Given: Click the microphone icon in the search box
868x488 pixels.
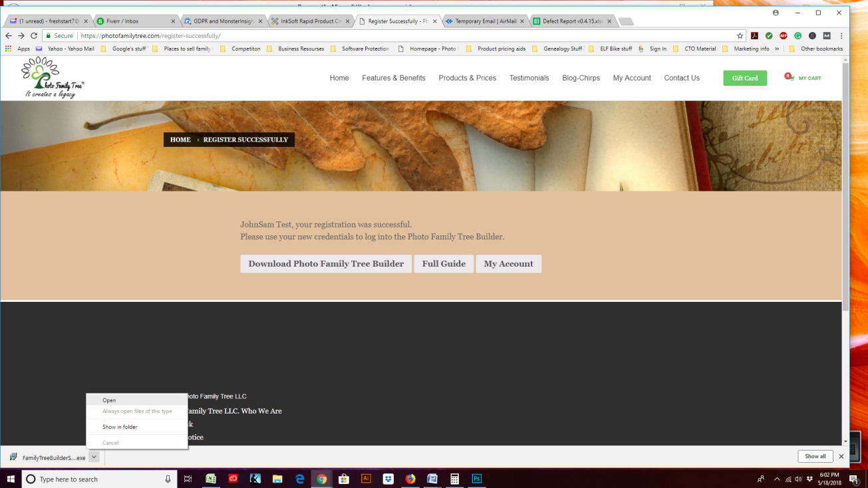Looking at the screenshot, I should click(168, 479).
